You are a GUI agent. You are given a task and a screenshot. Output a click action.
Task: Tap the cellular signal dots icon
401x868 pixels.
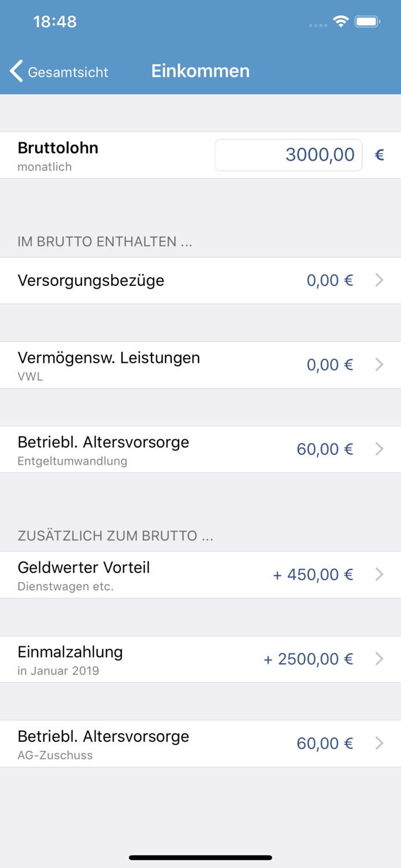[x=317, y=24]
